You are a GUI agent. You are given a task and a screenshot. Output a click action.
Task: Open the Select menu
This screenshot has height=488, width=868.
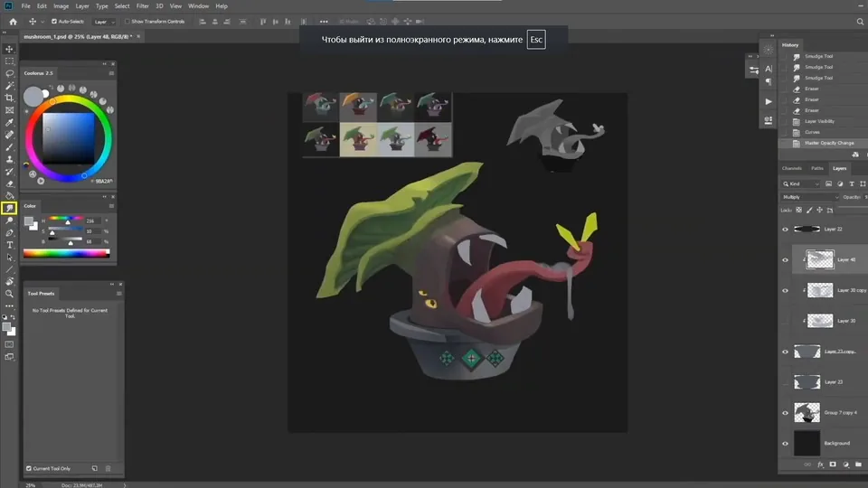tap(122, 6)
